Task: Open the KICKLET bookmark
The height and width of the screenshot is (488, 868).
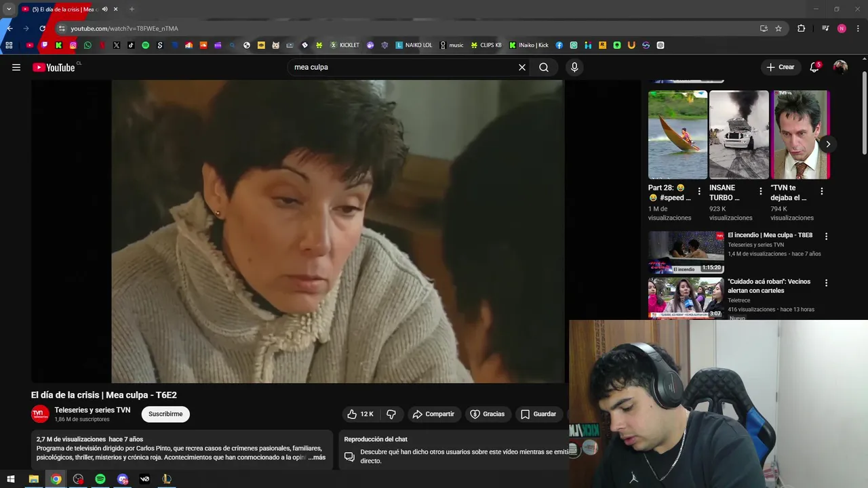Action: click(344, 45)
